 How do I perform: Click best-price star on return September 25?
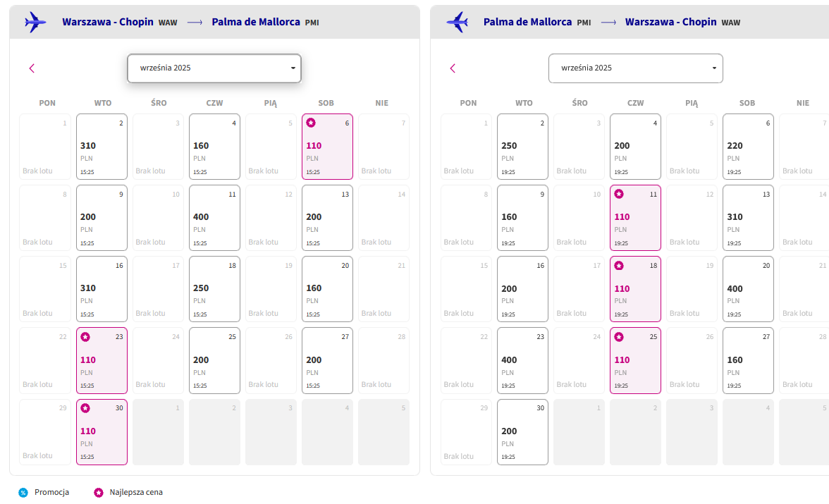(619, 336)
